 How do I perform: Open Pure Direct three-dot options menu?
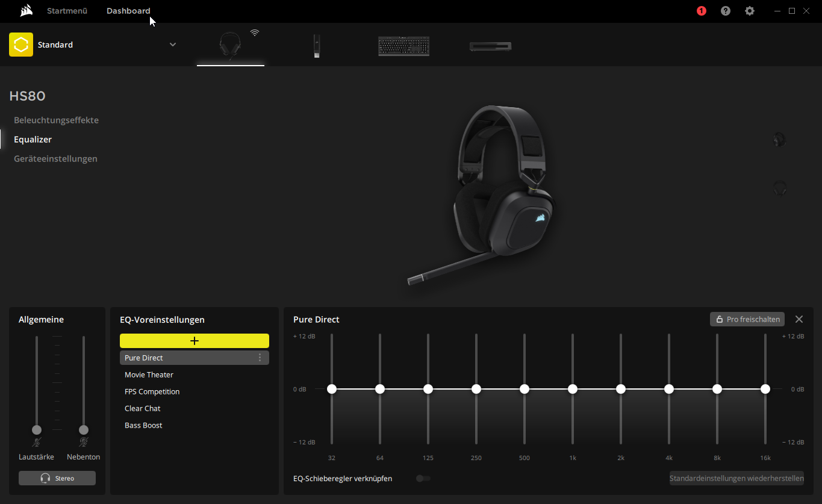tap(260, 358)
